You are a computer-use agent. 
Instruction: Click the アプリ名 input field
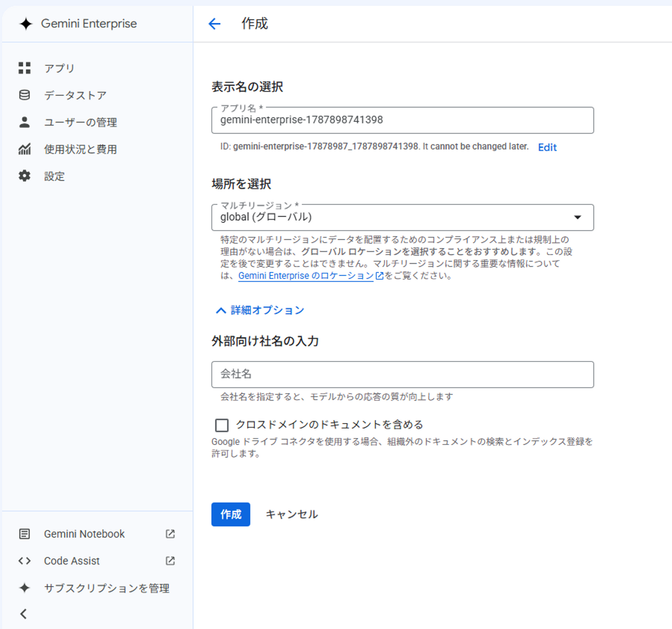[x=403, y=120]
